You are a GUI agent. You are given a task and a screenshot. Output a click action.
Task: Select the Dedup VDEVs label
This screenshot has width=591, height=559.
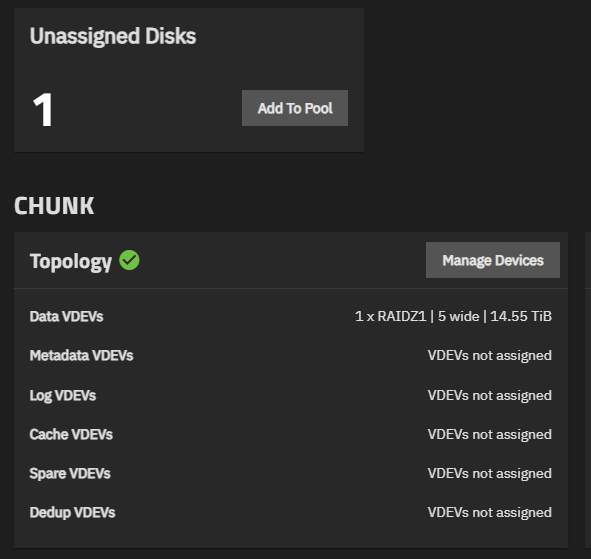click(x=72, y=513)
